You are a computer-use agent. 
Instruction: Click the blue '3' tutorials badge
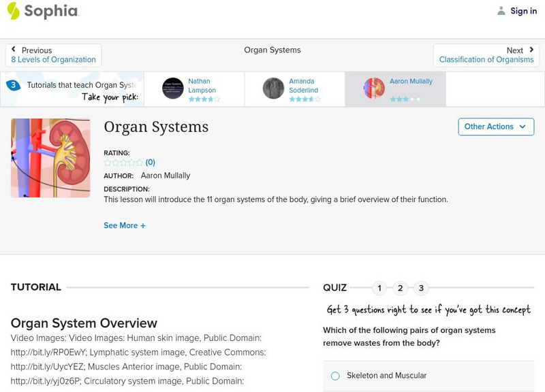coord(14,84)
